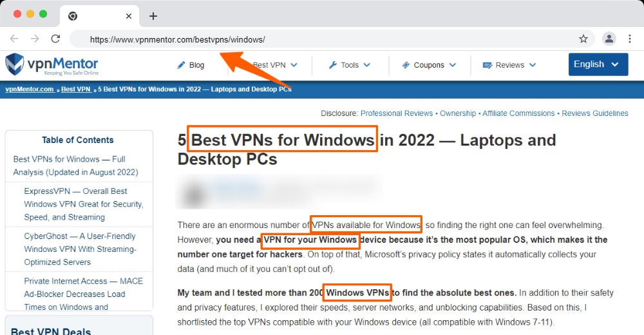
Task: Follow Best VPN breadcrumb link
Action: tap(76, 89)
